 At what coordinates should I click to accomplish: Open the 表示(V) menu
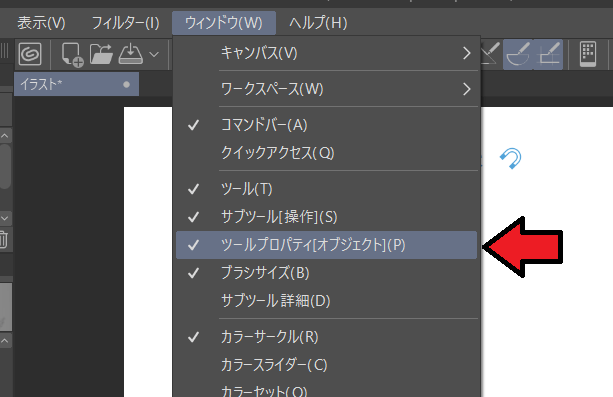coord(41,23)
